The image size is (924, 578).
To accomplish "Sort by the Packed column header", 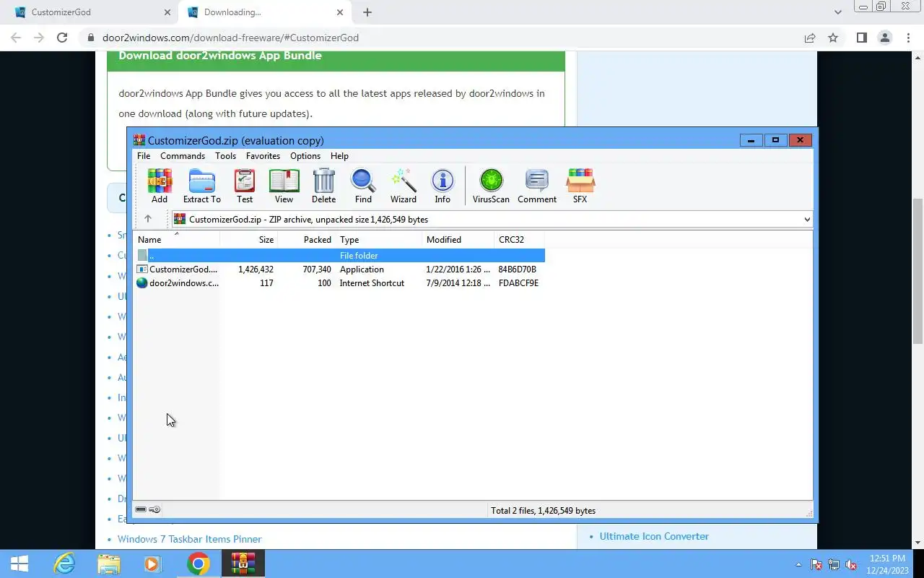I will click(x=307, y=239).
